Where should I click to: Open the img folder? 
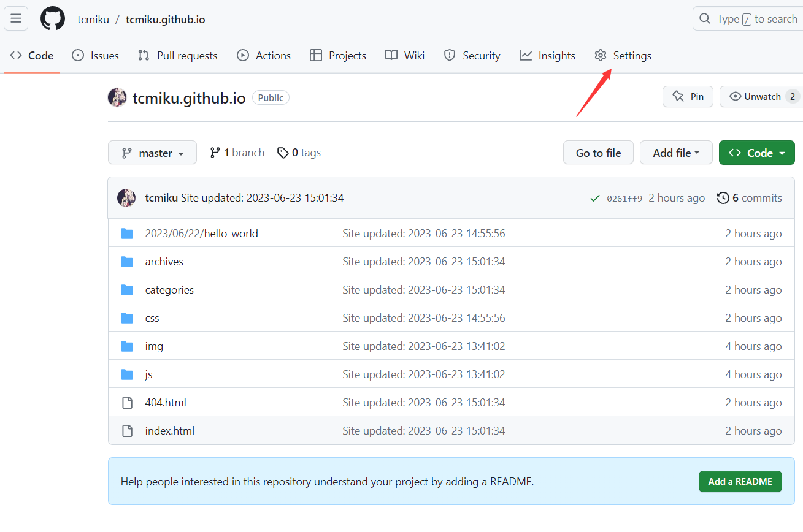[154, 346]
